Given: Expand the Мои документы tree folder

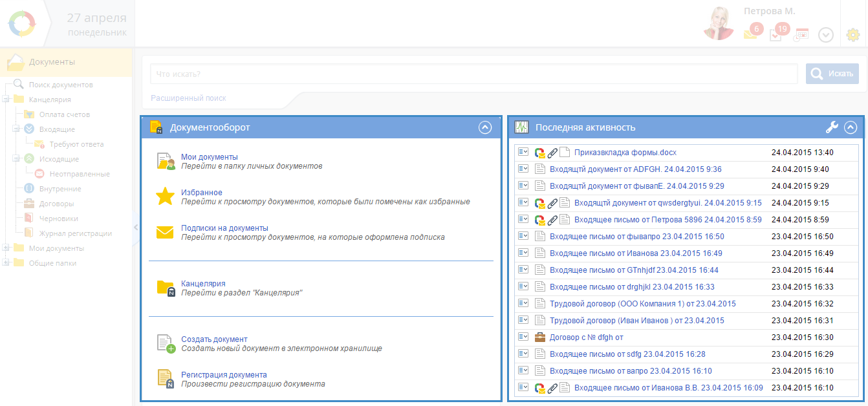Looking at the screenshot, I should (6, 248).
